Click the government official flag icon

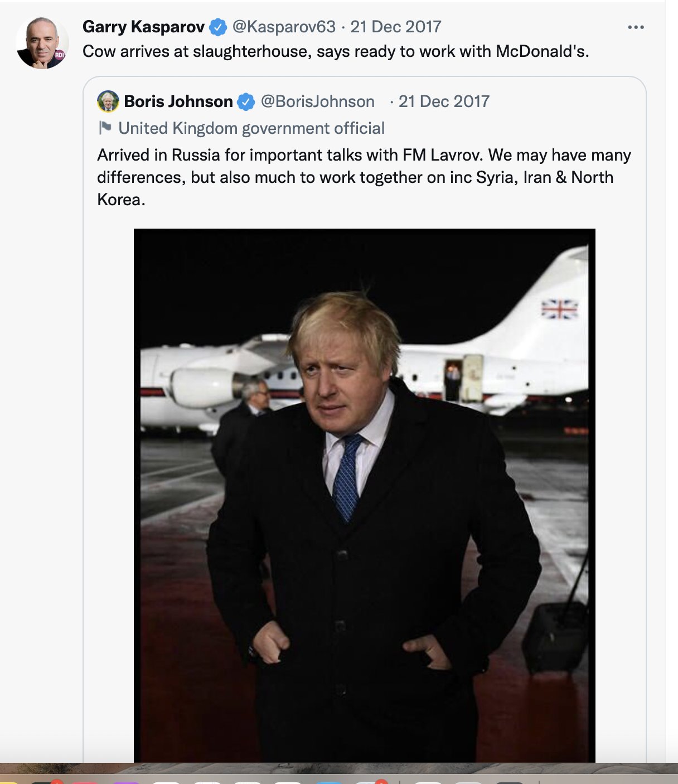tap(105, 128)
